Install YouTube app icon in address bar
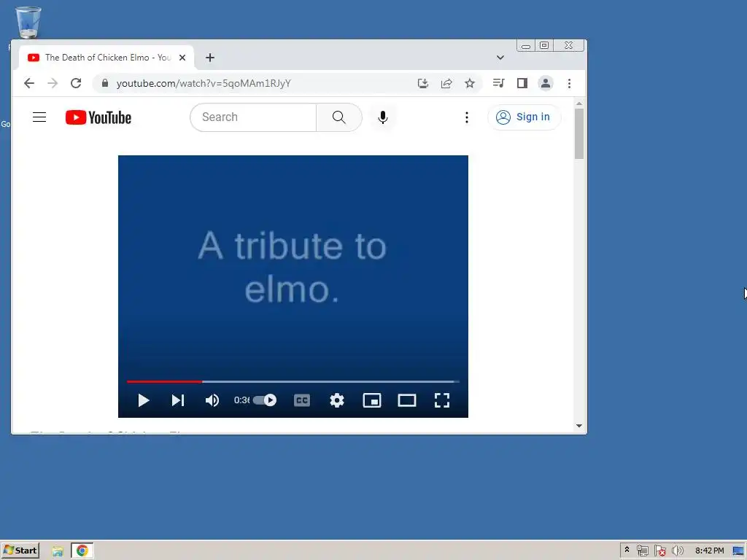The image size is (747, 560). [x=422, y=83]
